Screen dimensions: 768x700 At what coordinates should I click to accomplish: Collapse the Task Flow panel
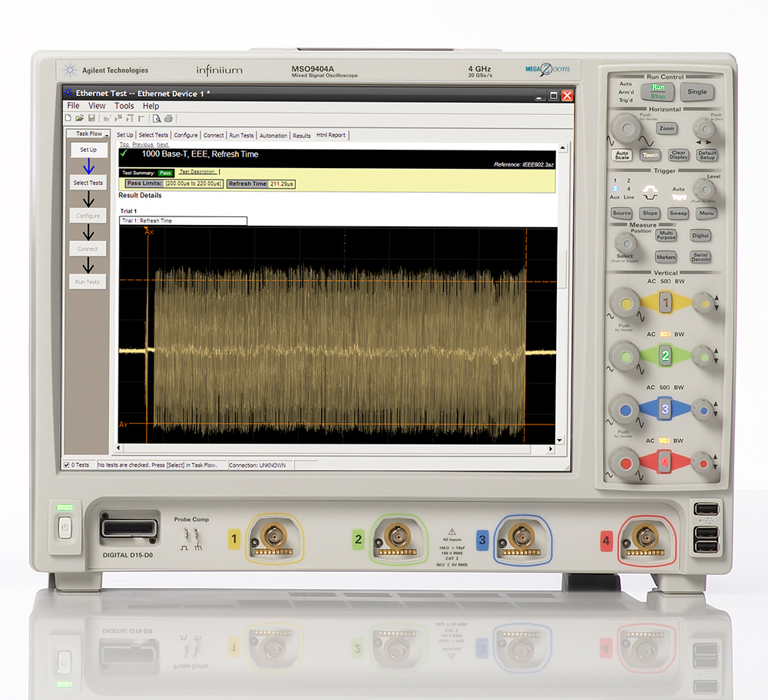click(107, 134)
